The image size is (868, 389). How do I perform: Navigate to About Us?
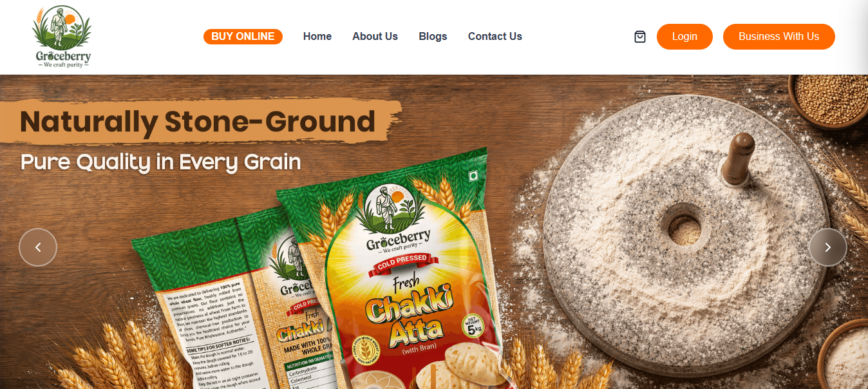tap(375, 37)
